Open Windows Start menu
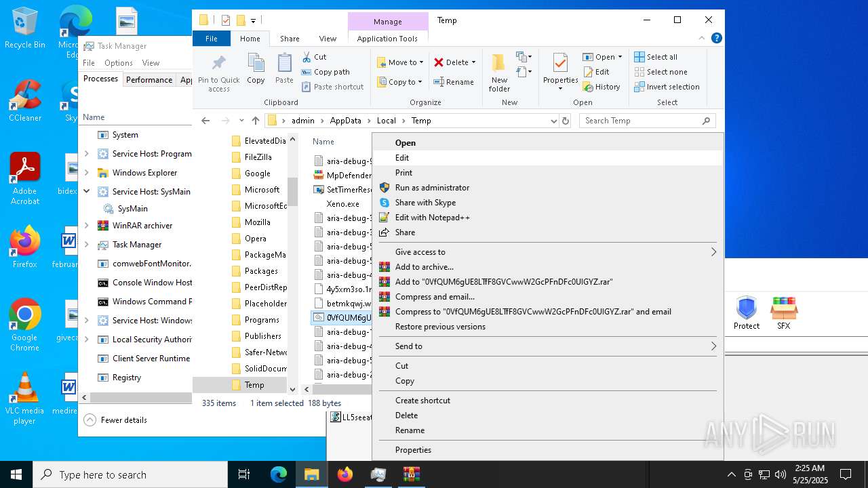Viewport: 868px width, 488px height. point(16,474)
